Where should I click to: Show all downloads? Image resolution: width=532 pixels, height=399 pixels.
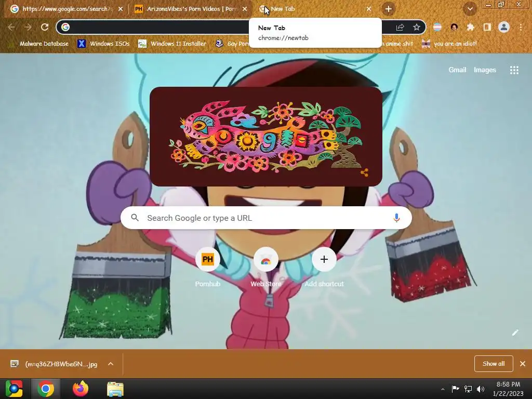pyautogui.click(x=494, y=364)
